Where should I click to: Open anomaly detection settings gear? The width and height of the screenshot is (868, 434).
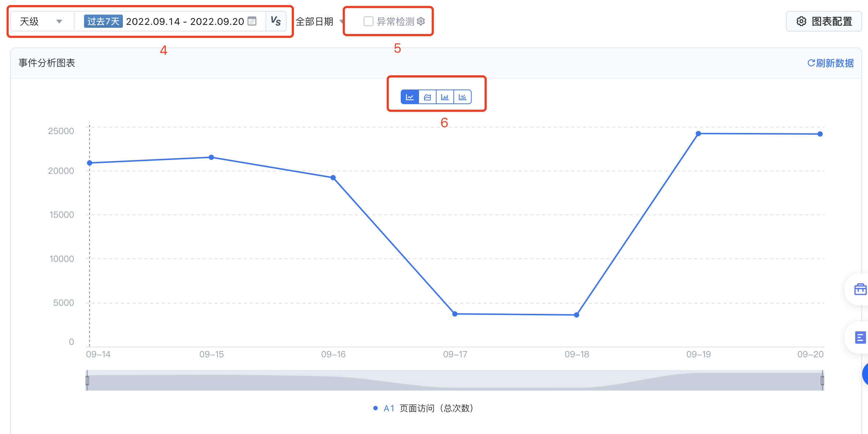(x=421, y=21)
